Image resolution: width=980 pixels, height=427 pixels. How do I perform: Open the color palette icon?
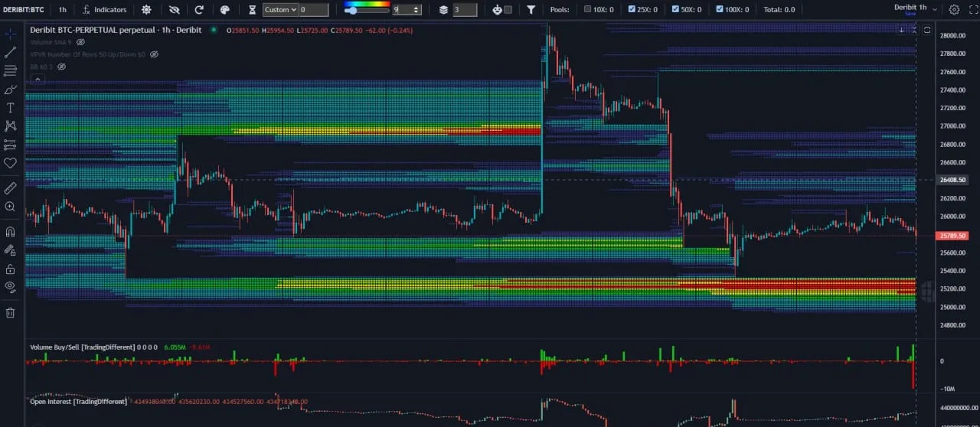tap(224, 10)
